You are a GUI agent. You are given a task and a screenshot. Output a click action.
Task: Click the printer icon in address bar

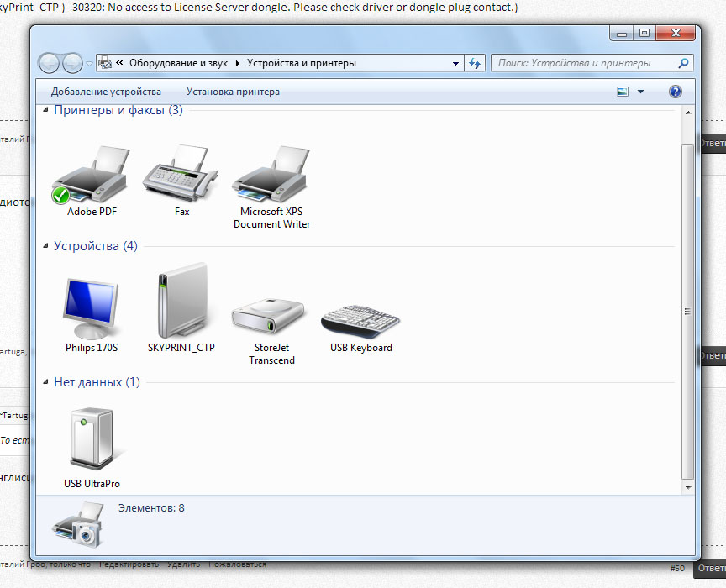click(106, 63)
